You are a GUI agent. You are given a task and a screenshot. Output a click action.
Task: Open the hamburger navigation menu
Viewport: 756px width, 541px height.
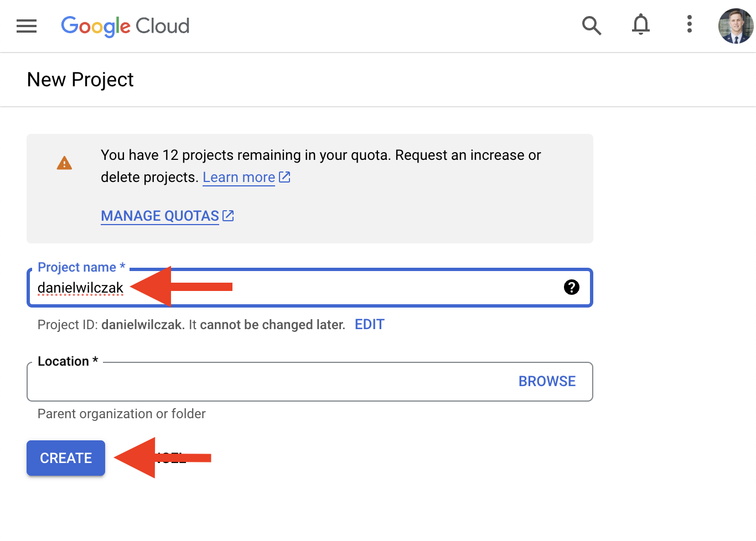point(27,26)
